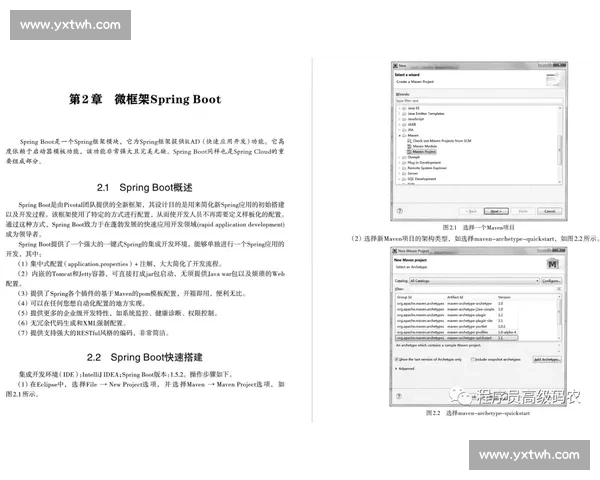This screenshot has height=480, width=600.
Task: Click the Maven Module wizard icon
Action: coord(409,146)
